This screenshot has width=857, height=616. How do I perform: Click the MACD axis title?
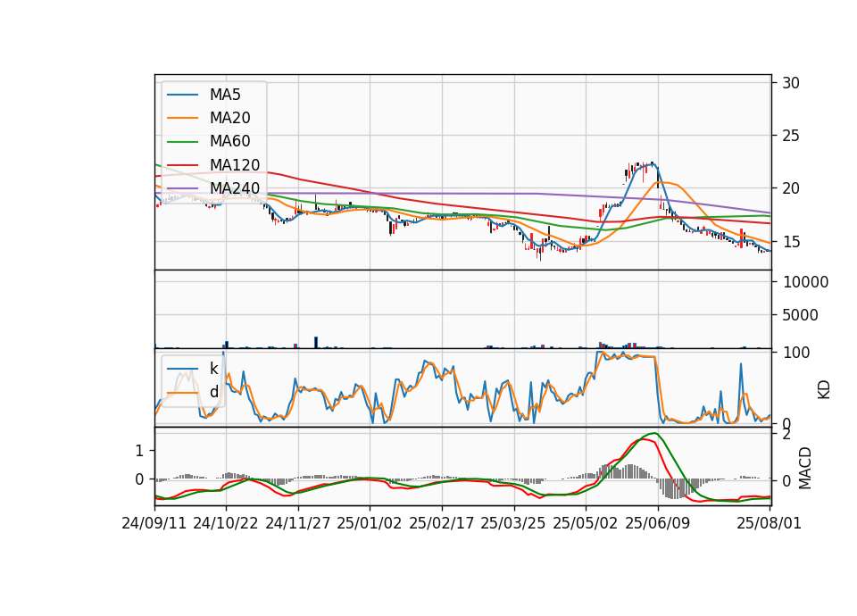[805, 468]
